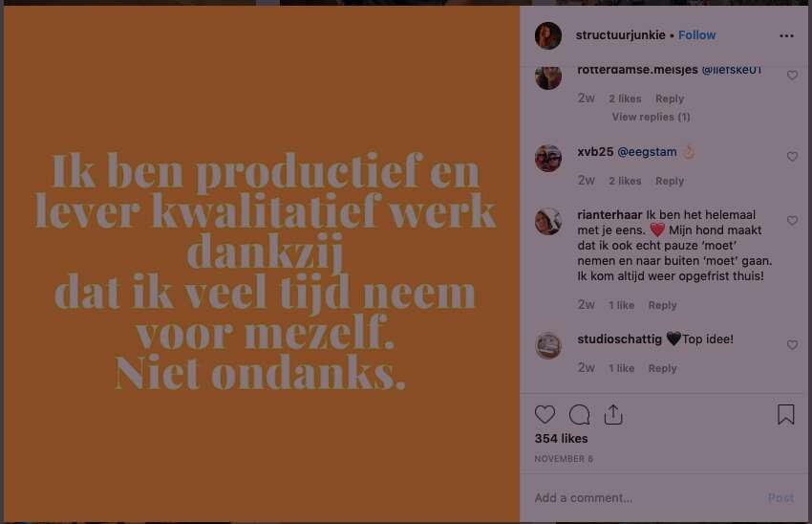The height and width of the screenshot is (524, 812).
Task: View the 354 likes list
Action: [561, 439]
